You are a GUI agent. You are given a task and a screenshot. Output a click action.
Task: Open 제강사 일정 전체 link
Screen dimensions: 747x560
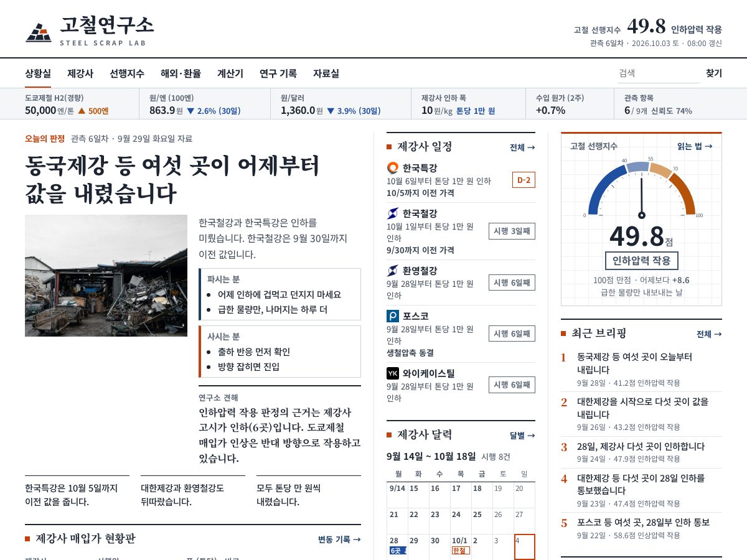(x=522, y=147)
